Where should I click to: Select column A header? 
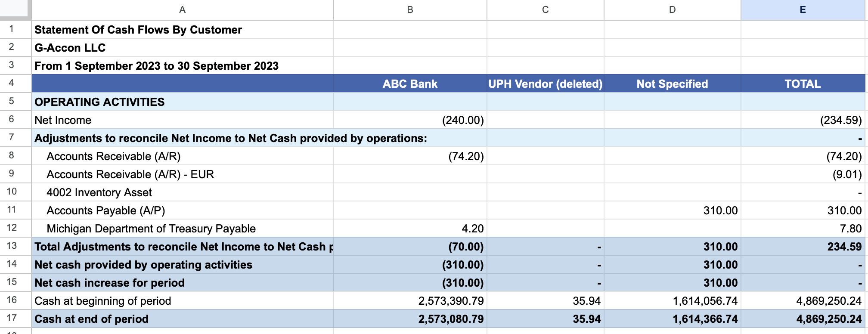182,9
